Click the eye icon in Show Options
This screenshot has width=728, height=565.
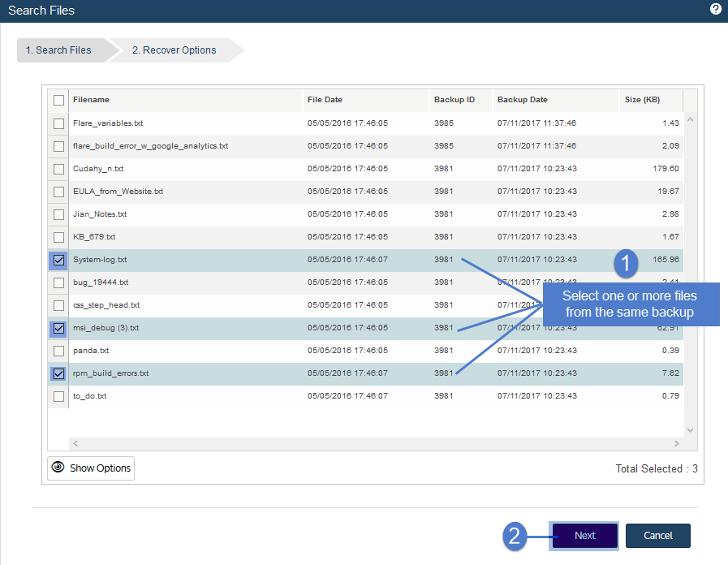(58, 467)
